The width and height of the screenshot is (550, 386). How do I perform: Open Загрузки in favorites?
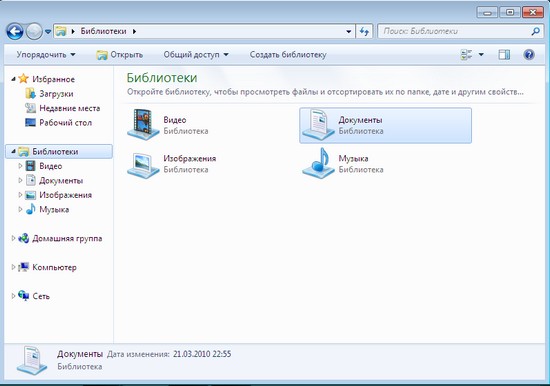pyautogui.click(x=56, y=94)
